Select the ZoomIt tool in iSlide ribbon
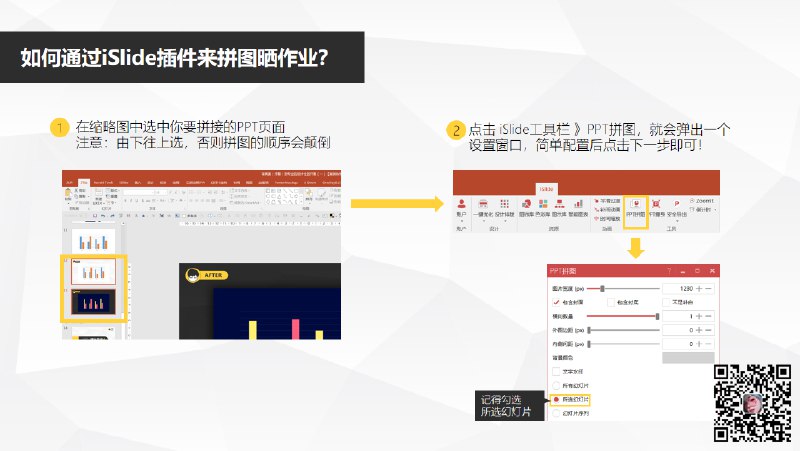This screenshot has width=800, height=451. tap(702, 201)
